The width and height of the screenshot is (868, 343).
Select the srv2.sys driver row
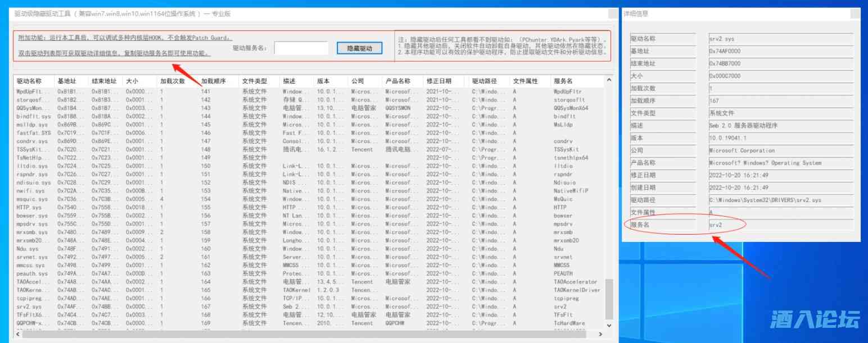coord(29,307)
